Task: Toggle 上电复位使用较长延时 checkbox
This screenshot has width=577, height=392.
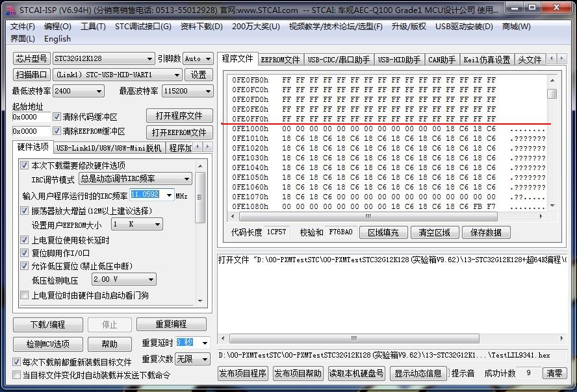Action: pyautogui.click(x=24, y=240)
